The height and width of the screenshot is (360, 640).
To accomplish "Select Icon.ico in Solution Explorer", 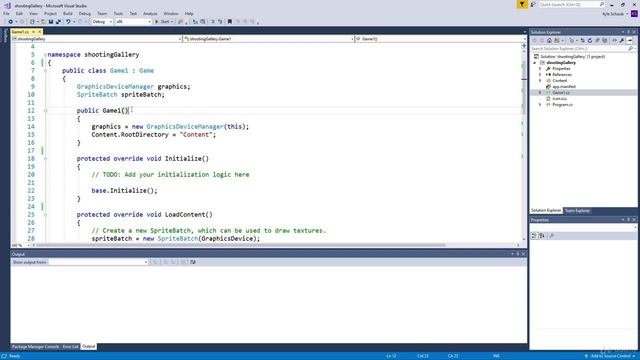I will pyautogui.click(x=559, y=98).
